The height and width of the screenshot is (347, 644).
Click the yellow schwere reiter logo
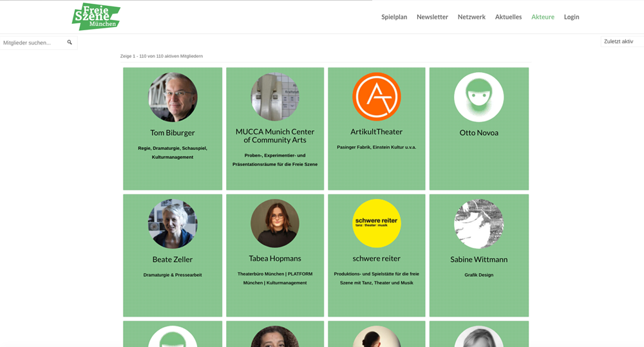(377, 223)
